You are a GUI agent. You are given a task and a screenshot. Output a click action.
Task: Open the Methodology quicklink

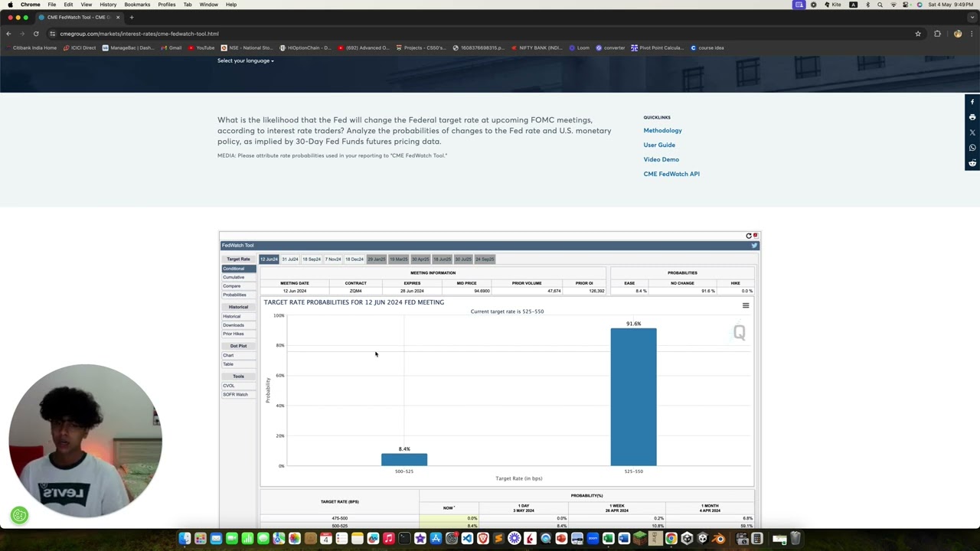point(662,131)
